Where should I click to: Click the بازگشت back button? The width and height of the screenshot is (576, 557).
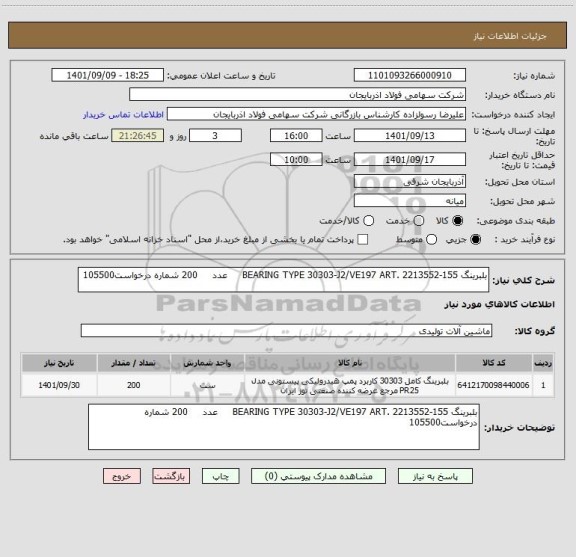click(x=171, y=476)
